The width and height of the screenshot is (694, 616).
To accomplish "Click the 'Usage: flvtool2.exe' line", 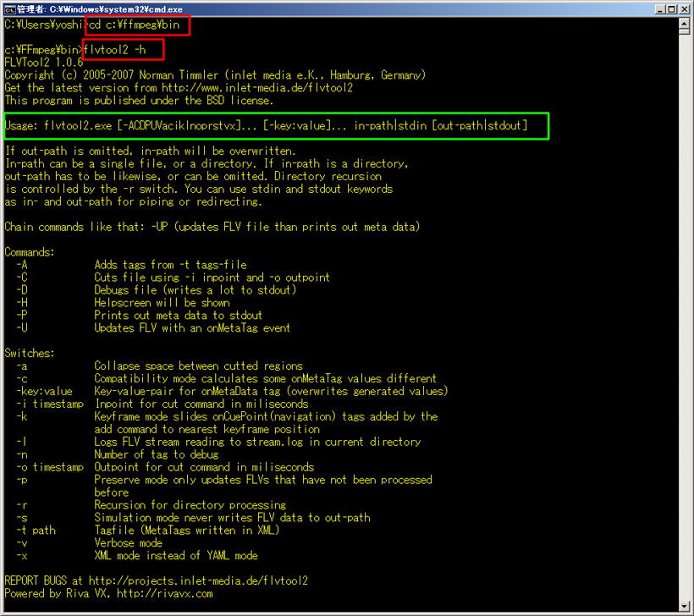I will (x=266, y=126).
